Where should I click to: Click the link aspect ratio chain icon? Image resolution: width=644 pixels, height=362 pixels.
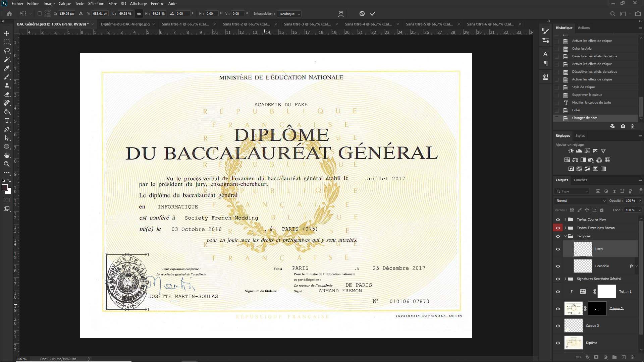tap(139, 14)
